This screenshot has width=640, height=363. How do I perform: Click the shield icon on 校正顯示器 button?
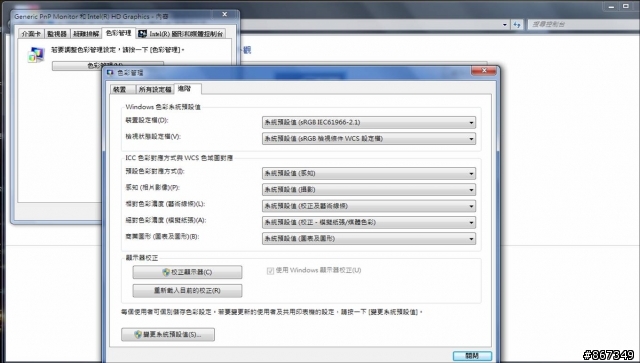click(x=166, y=272)
